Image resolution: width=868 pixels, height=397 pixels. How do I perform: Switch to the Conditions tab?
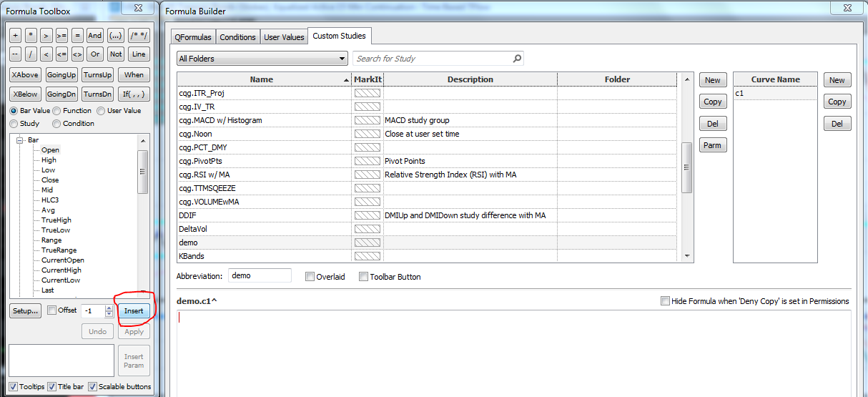[237, 37]
